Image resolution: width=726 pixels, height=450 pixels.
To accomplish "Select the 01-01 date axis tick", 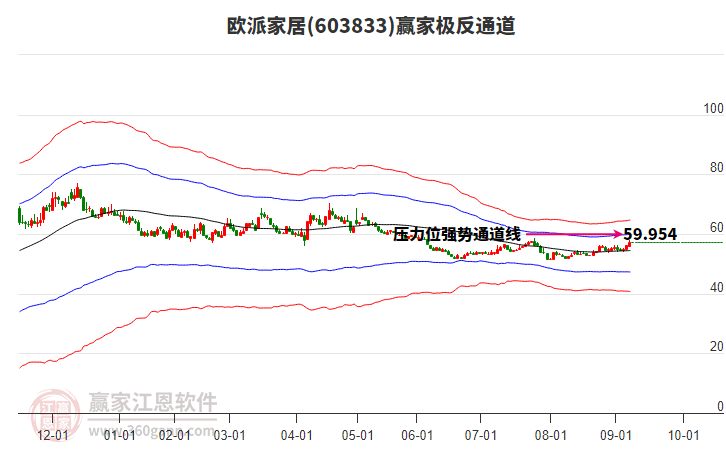I will [119, 435].
